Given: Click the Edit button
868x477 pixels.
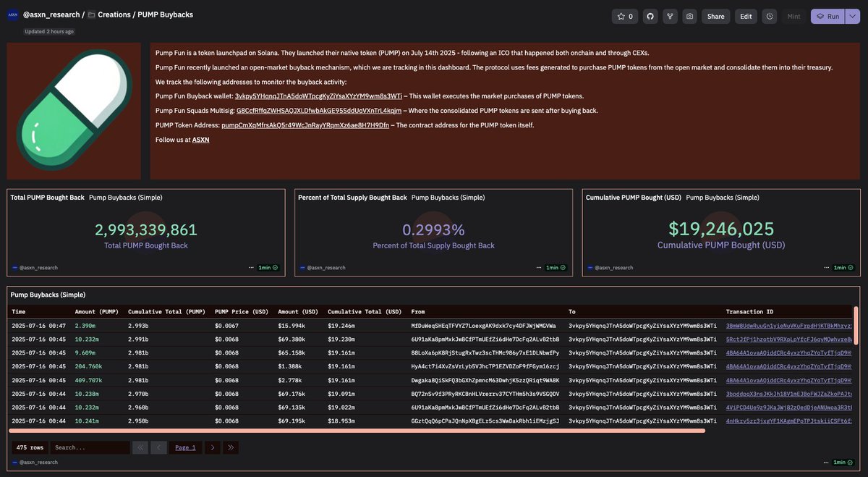Looking at the screenshot, I should [746, 16].
